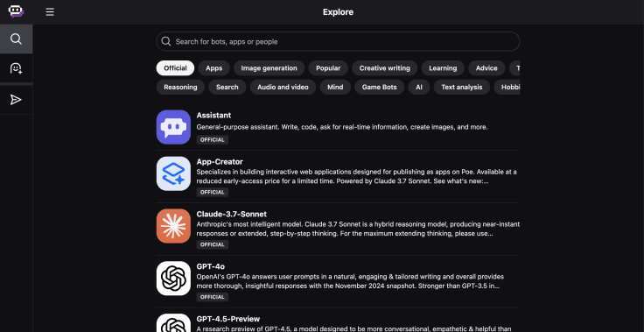Select the Learning category chip
644x332 pixels.
443,68
